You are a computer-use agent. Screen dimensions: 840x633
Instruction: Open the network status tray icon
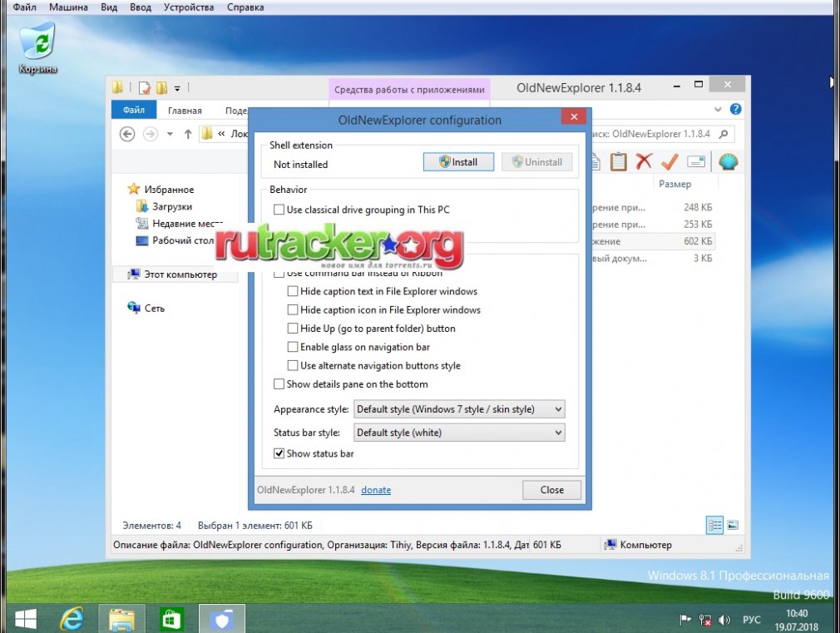point(705,621)
